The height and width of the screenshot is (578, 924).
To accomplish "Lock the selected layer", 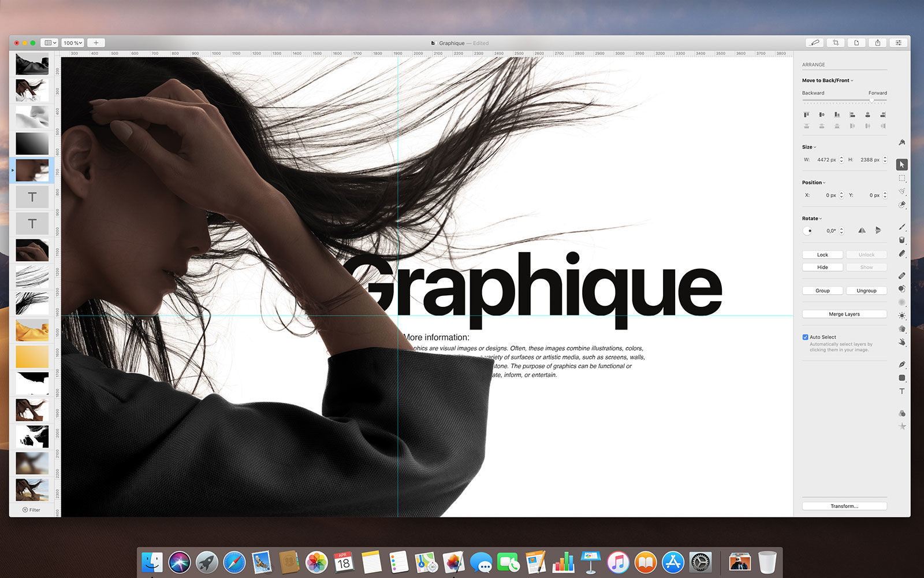I will 822,254.
